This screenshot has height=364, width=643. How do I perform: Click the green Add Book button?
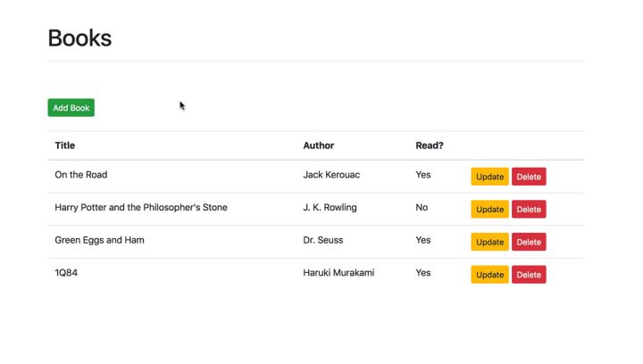71,108
